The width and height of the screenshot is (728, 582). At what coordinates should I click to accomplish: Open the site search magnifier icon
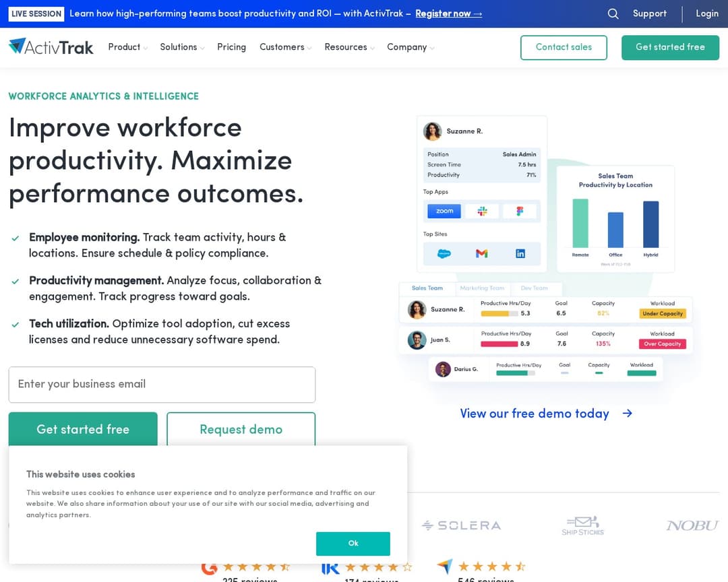point(613,13)
